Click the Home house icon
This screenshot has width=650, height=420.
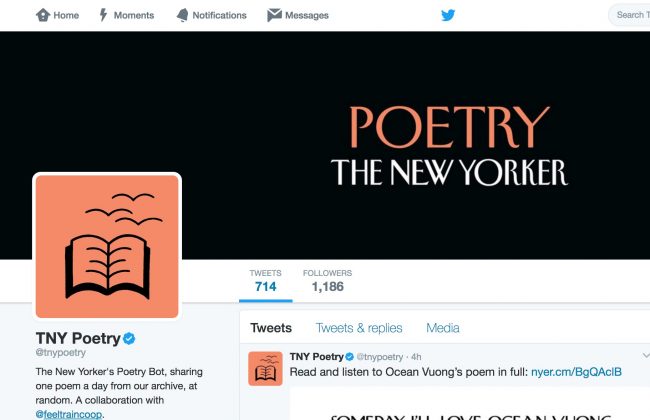click(43, 15)
